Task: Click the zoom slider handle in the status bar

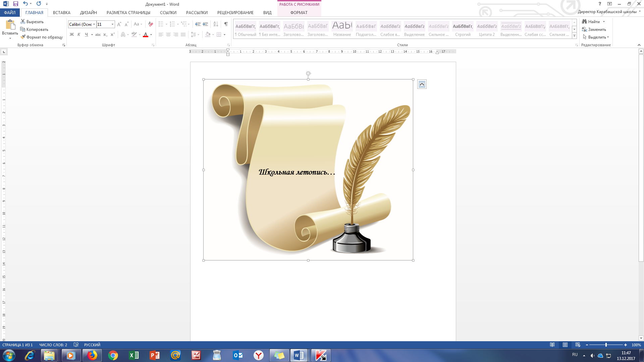Action: [x=606, y=345]
